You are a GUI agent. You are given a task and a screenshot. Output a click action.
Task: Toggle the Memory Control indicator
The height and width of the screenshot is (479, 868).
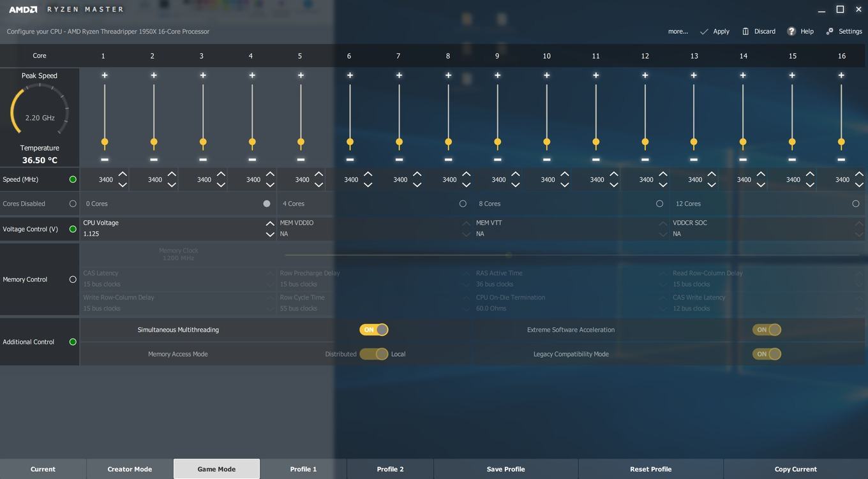click(x=73, y=279)
